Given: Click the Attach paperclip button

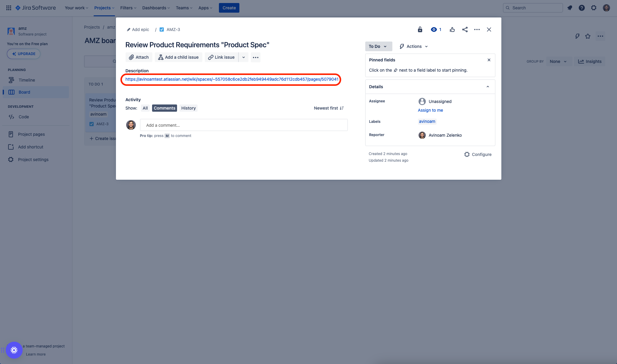Looking at the screenshot, I should tap(139, 57).
